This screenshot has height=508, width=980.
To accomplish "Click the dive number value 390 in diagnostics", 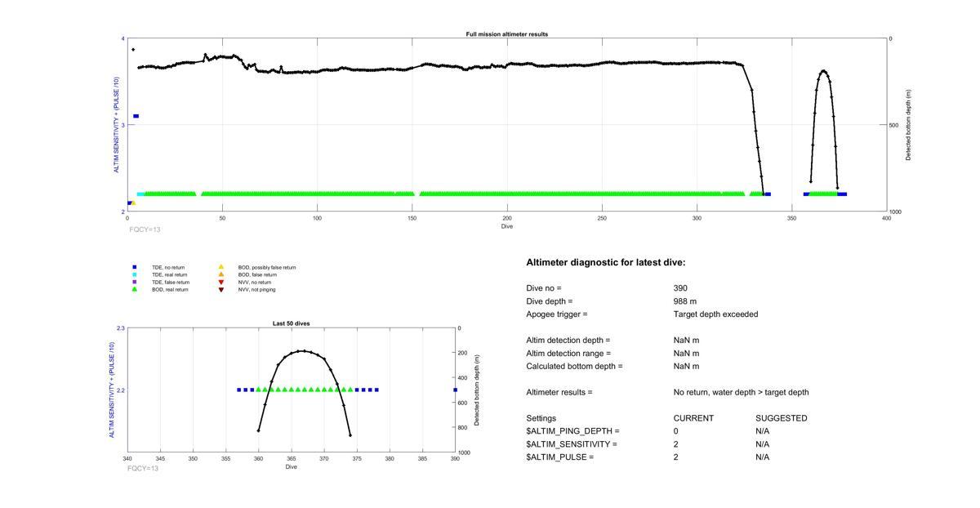I will (680, 288).
